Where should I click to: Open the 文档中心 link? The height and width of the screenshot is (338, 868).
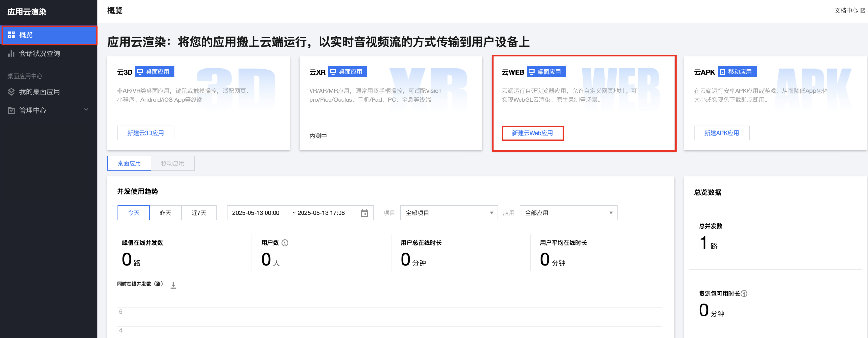[846, 10]
